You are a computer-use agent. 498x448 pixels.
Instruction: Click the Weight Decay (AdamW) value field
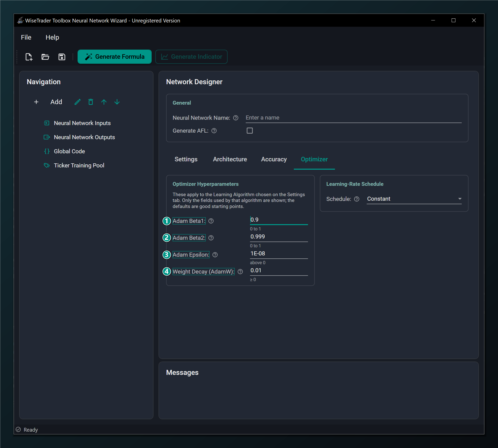[279, 271]
